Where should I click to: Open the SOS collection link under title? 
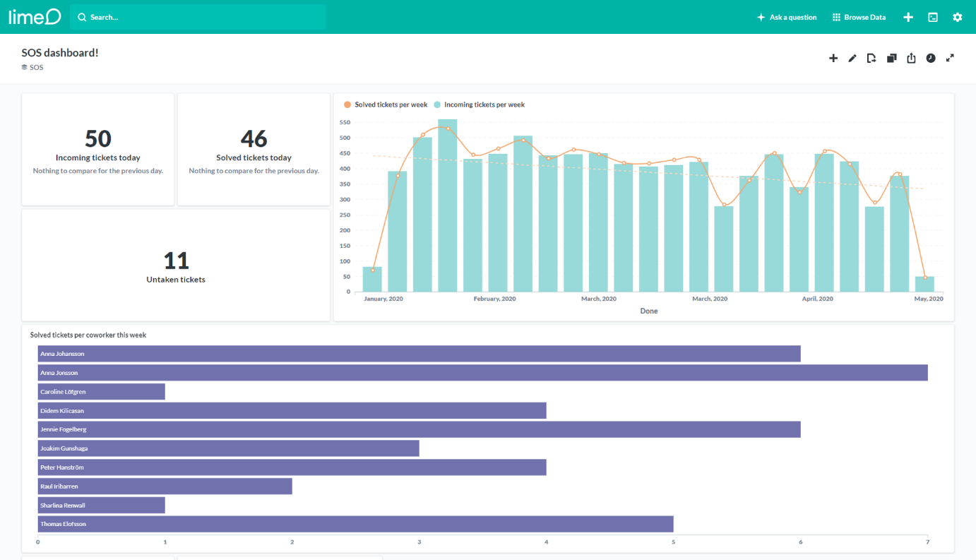coord(32,68)
